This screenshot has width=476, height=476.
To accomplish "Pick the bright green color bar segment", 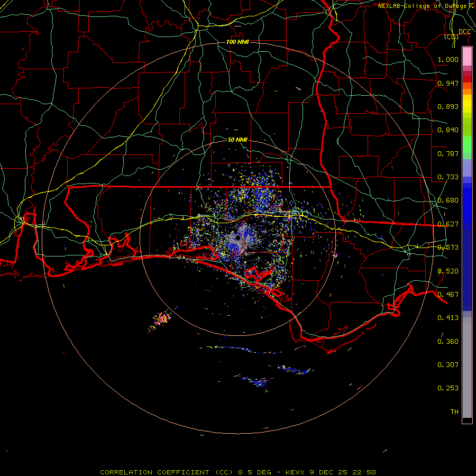I will [x=467, y=144].
